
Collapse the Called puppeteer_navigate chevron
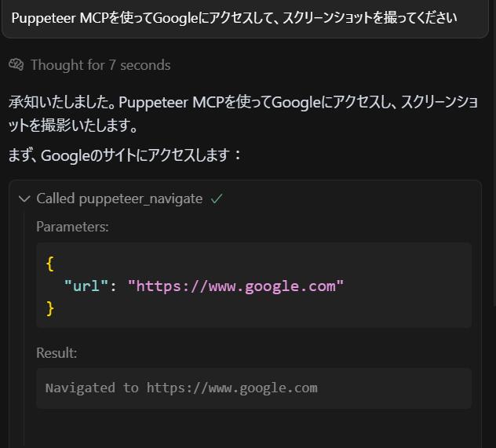point(24,199)
